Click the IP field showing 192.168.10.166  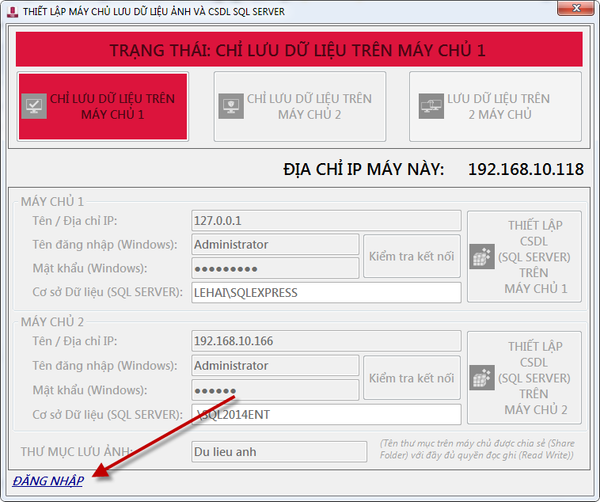(326, 341)
